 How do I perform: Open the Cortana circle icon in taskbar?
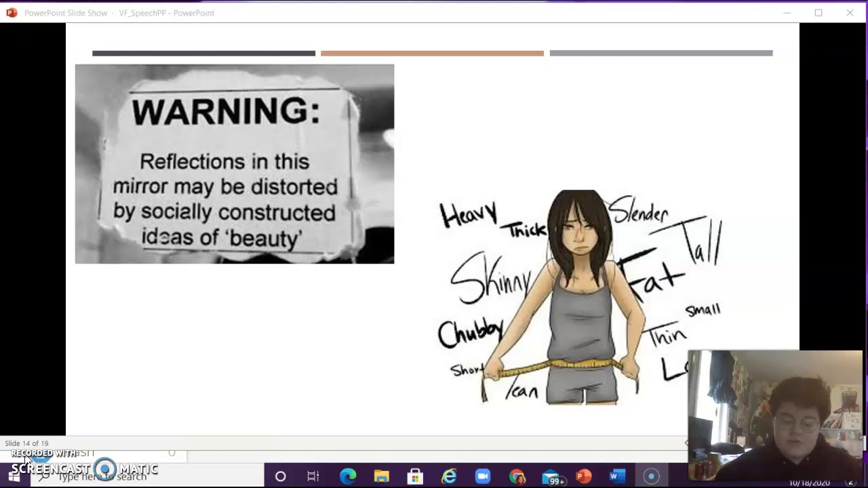click(280, 476)
